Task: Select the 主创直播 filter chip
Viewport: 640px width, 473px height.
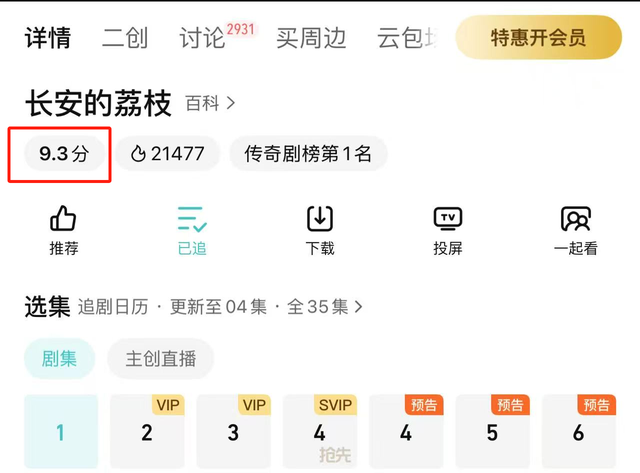Action: pos(161,359)
